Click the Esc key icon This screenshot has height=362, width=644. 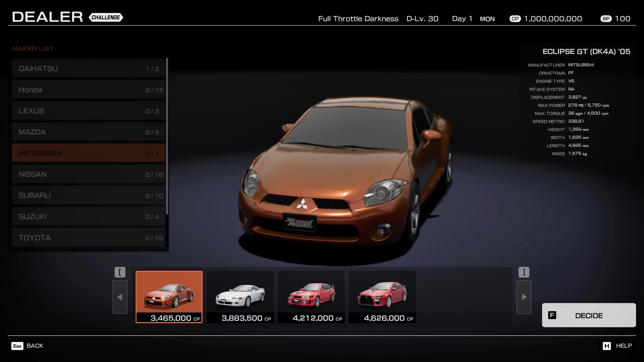[17, 346]
